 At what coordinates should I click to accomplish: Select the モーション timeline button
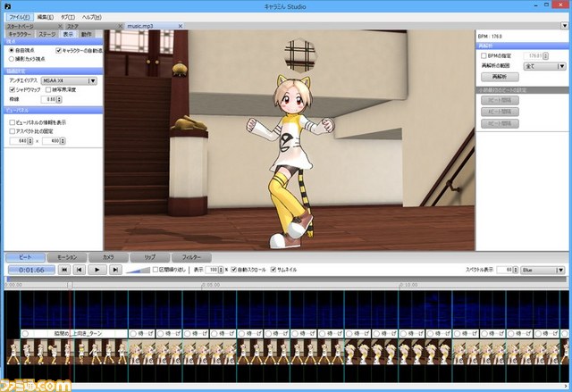click(x=67, y=257)
